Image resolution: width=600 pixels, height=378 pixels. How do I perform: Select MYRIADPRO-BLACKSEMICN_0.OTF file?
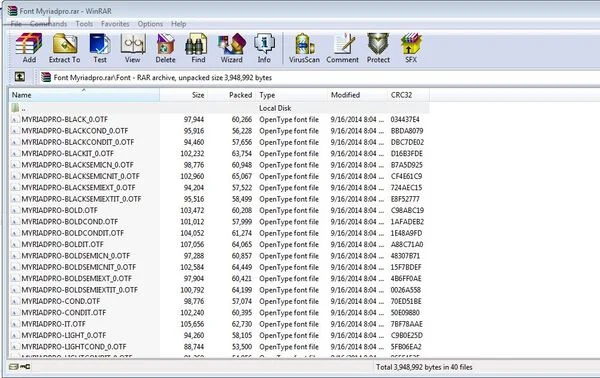[77, 165]
